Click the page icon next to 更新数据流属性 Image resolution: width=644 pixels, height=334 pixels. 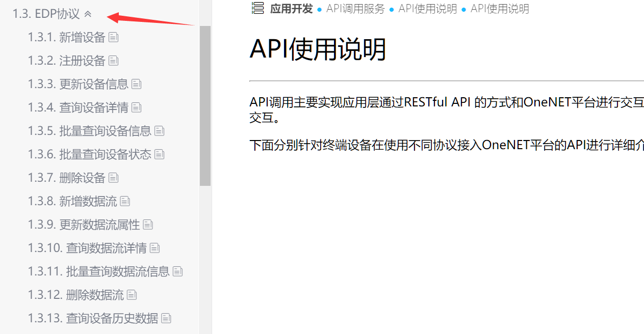(x=147, y=224)
